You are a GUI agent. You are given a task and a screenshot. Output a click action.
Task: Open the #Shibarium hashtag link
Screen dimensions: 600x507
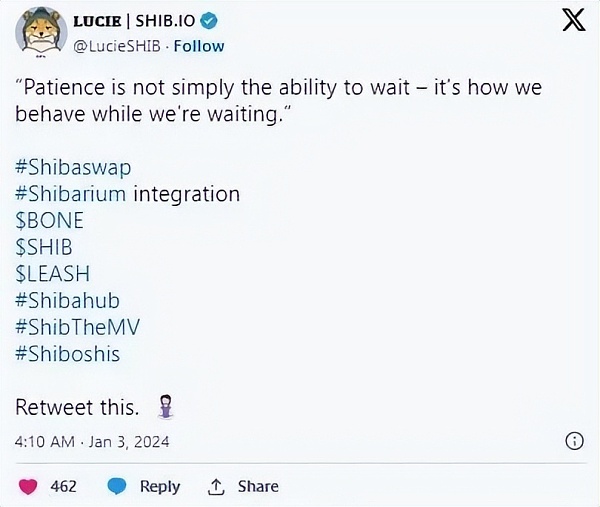pyautogui.click(x=71, y=193)
